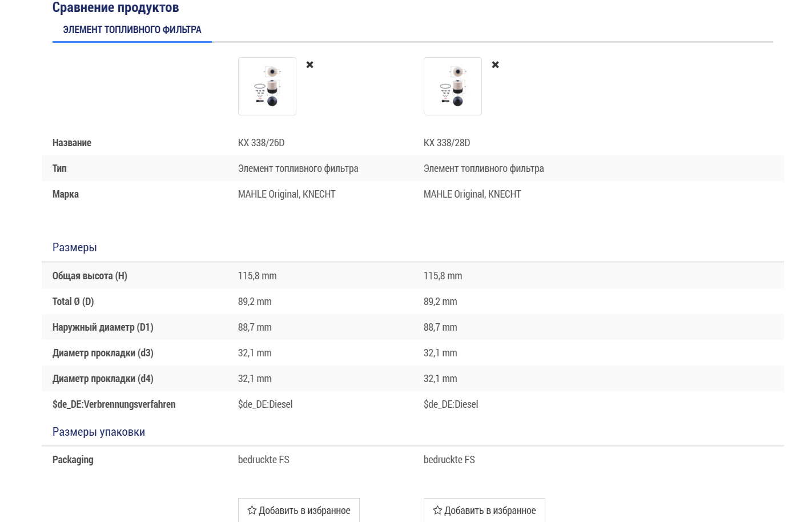Click the Тип row label
This screenshot has height=522, width=812.
pyautogui.click(x=59, y=168)
